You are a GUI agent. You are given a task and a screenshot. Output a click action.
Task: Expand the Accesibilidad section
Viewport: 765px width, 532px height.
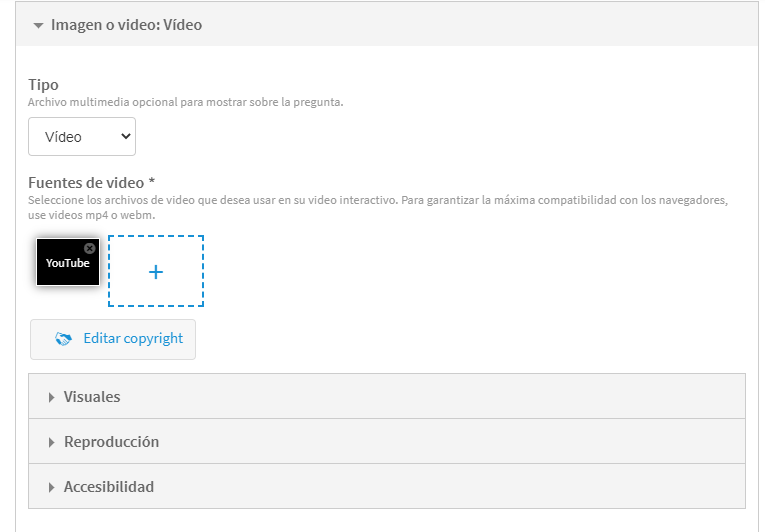coord(109,487)
